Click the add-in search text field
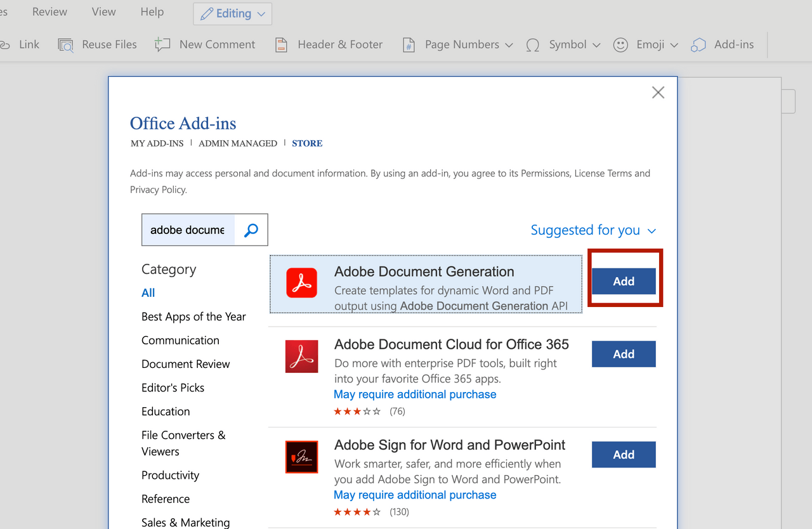The width and height of the screenshot is (812, 529). (188, 230)
